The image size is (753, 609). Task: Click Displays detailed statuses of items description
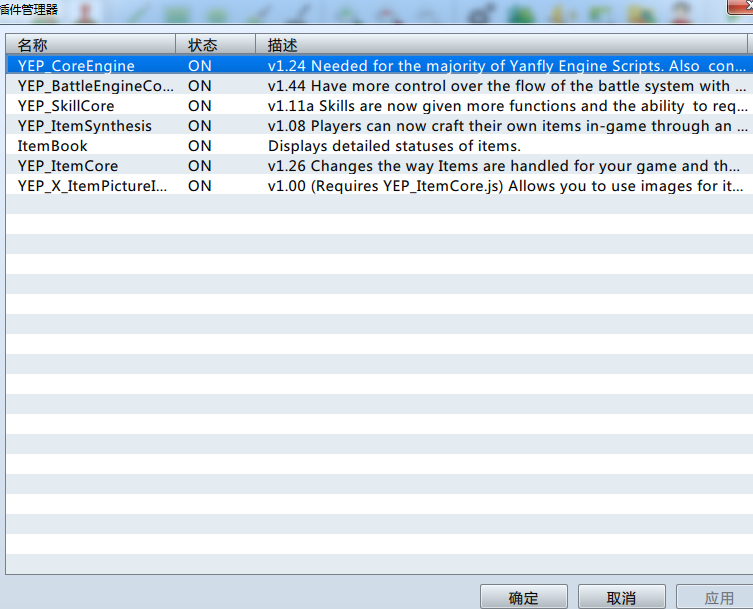(394, 146)
